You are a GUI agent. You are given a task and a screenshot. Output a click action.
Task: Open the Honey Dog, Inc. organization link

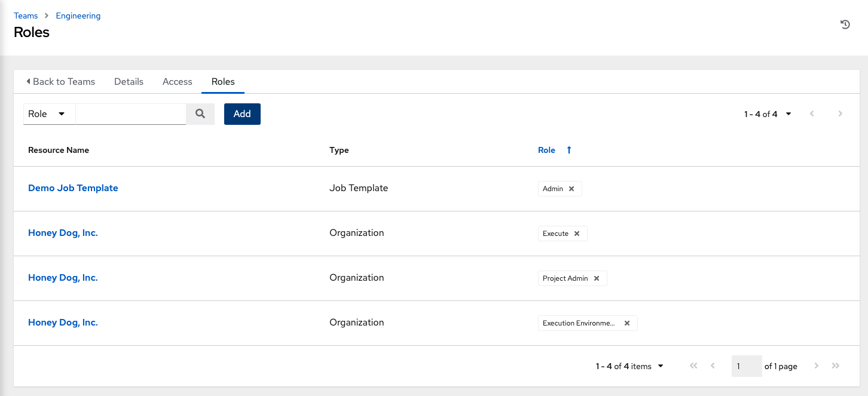pyautogui.click(x=63, y=233)
